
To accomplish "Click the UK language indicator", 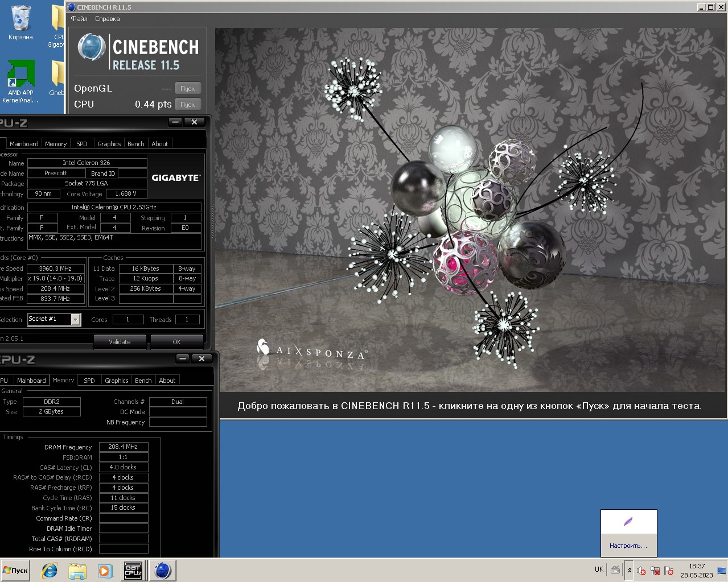I will pyautogui.click(x=599, y=569).
